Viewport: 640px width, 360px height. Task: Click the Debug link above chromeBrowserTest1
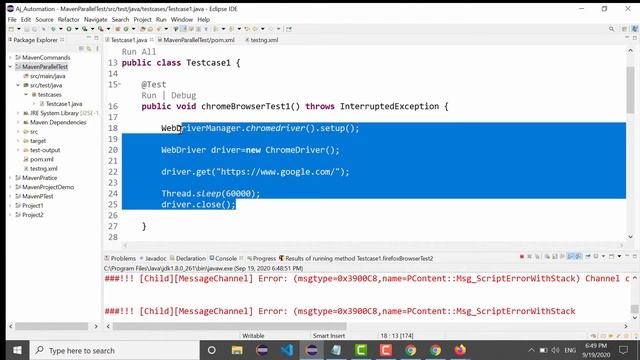tap(184, 95)
